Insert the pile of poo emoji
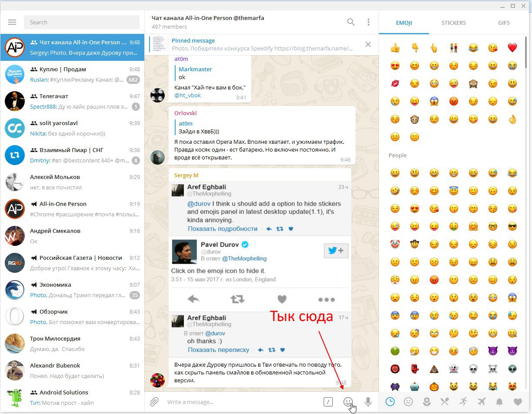The image size is (532, 414). point(434,369)
